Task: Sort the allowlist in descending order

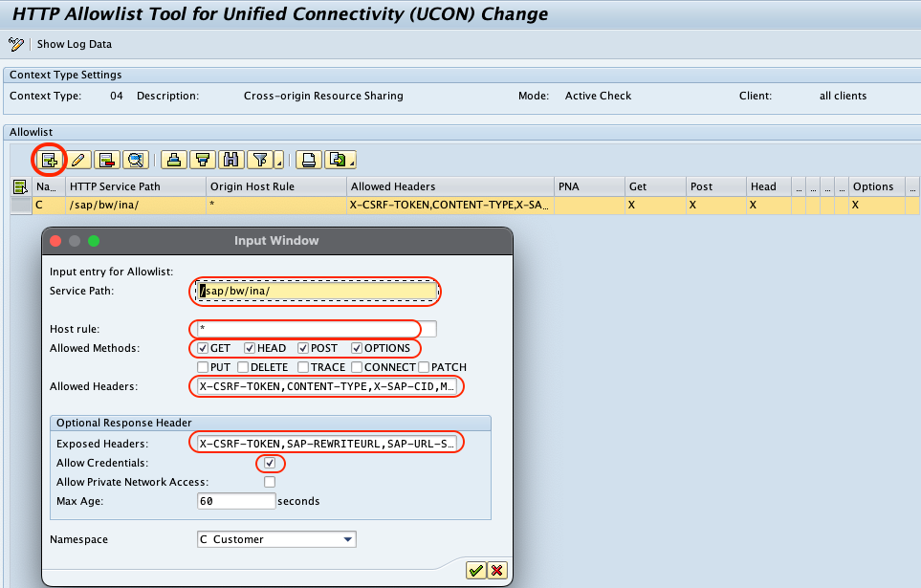Action: pos(203,160)
